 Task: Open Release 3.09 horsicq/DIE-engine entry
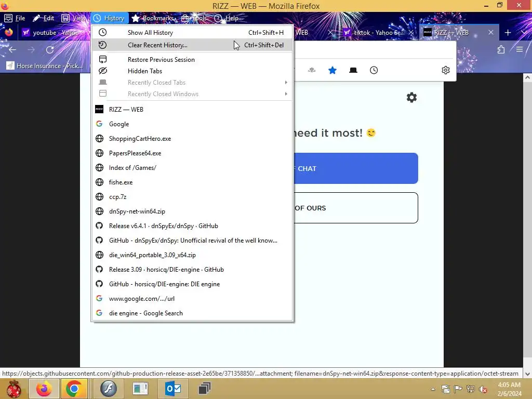(x=192, y=270)
